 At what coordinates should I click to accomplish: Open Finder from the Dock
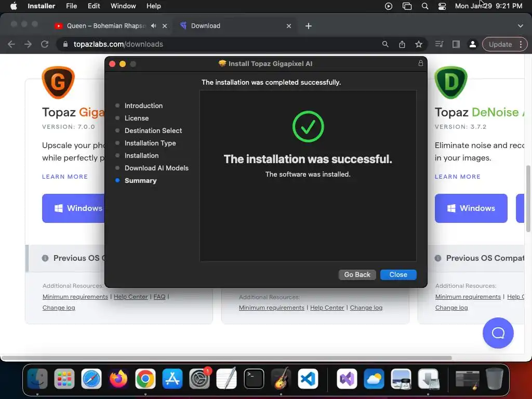[x=37, y=379]
